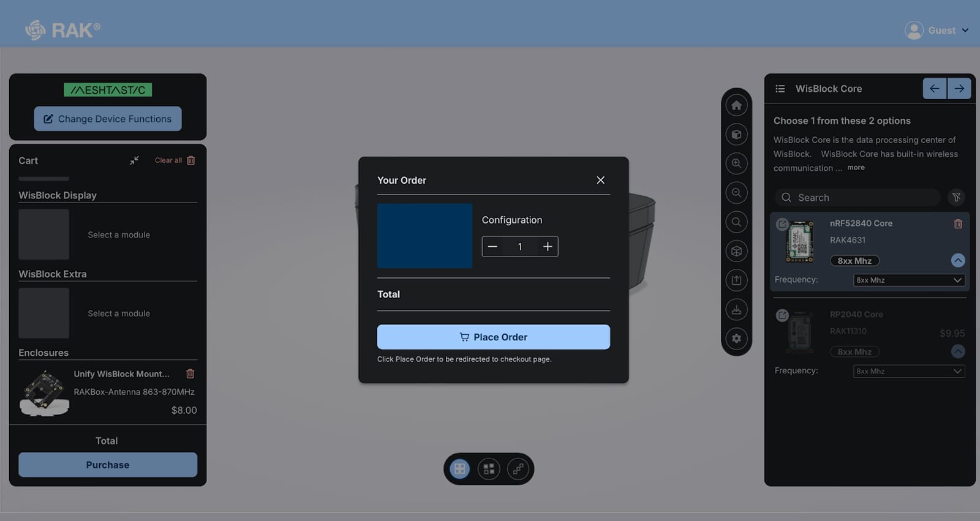
Task: Click the Home icon in the vertical toolbar
Action: click(x=736, y=105)
